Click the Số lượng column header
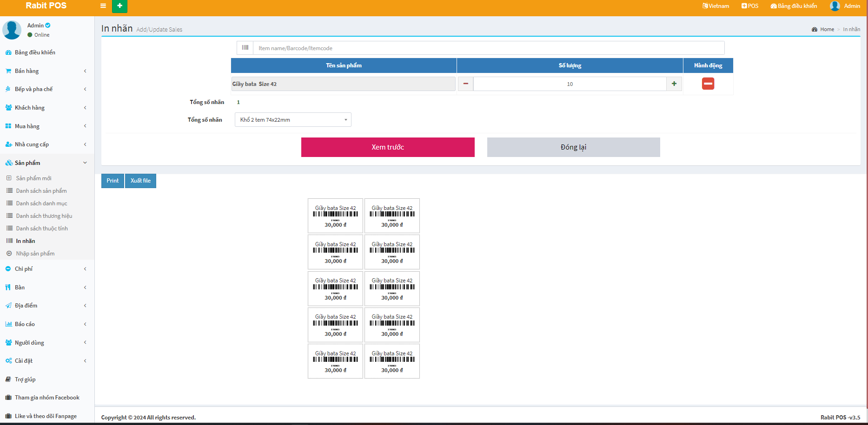 click(x=570, y=65)
